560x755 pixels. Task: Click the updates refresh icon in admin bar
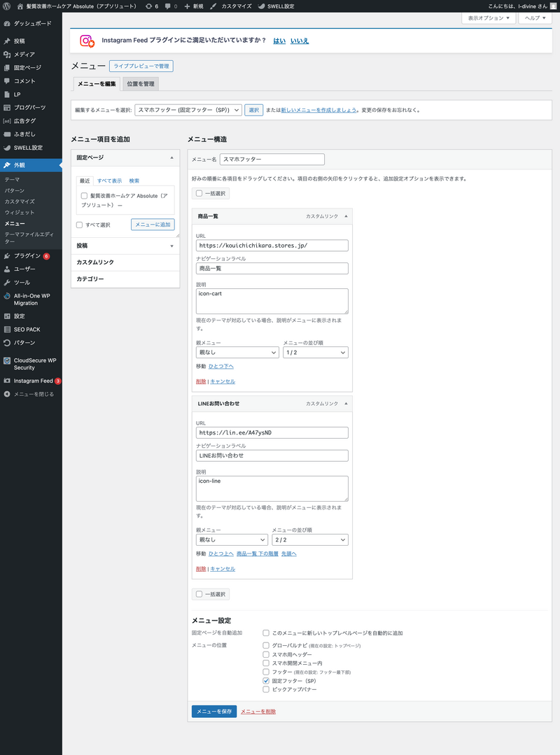pyautogui.click(x=148, y=6)
